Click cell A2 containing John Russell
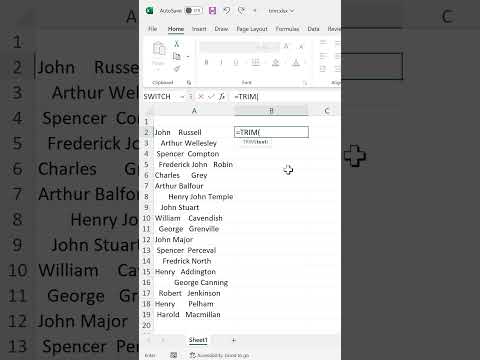Viewport: 480px width, 360px height. click(x=194, y=132)
